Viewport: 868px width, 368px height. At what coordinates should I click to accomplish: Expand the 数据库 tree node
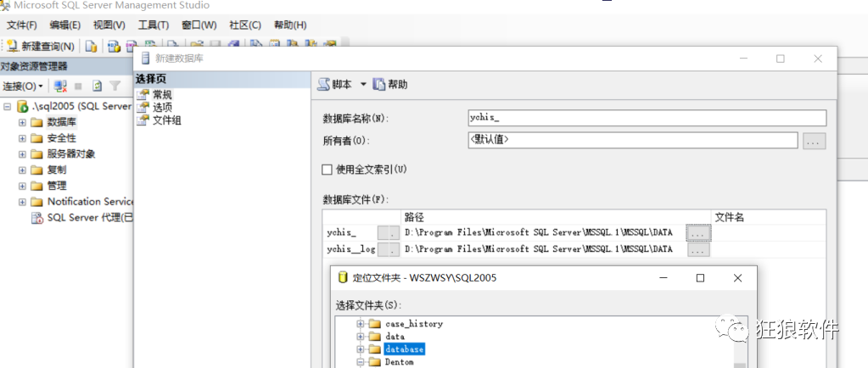point(22,122)
